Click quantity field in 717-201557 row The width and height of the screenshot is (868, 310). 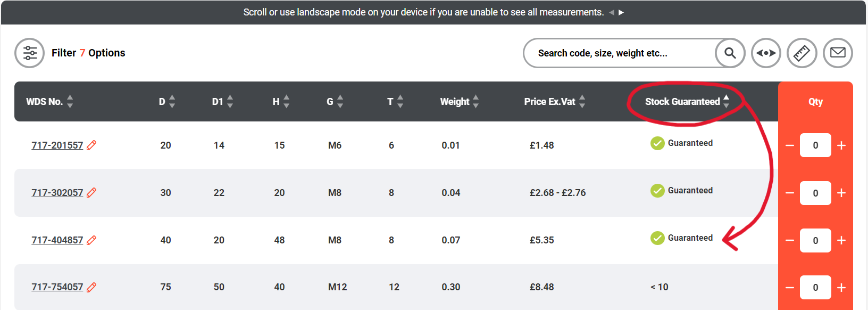pyautogui.click(x=815, y=145)
